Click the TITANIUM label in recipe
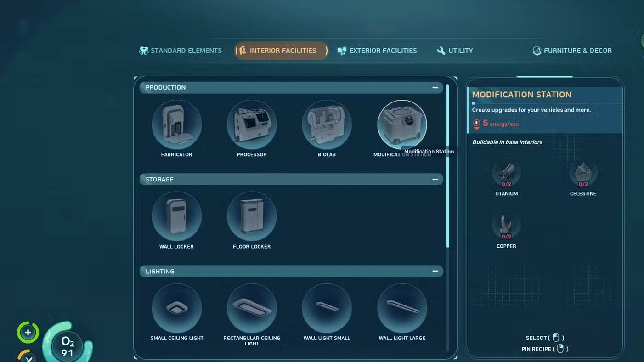Viewport: 644px width, 362px height. pos(506,193)
